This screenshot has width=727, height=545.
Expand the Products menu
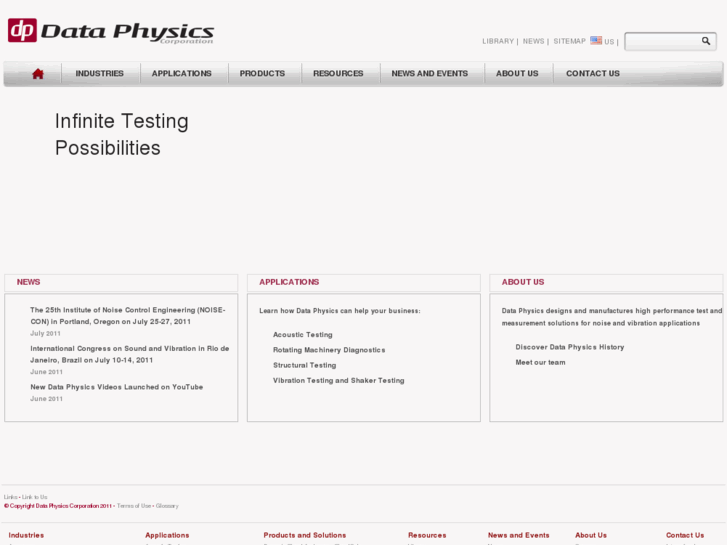pos(262,73)
